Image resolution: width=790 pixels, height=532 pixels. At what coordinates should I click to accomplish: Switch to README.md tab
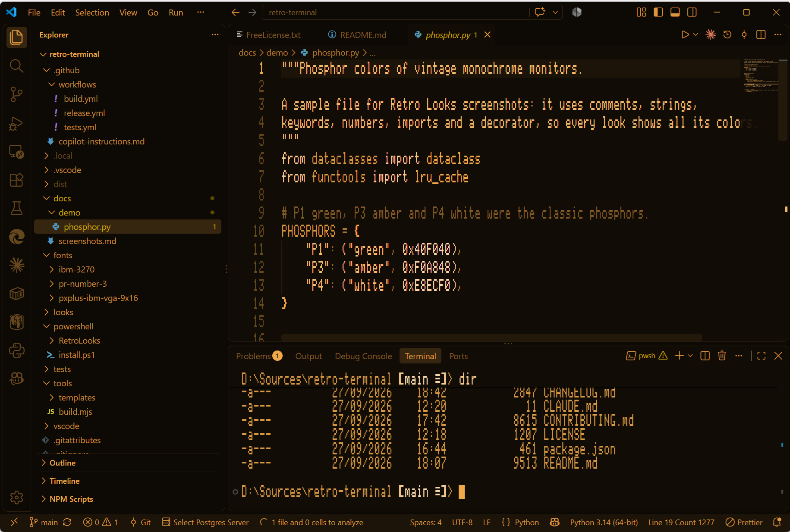point(363,35)
